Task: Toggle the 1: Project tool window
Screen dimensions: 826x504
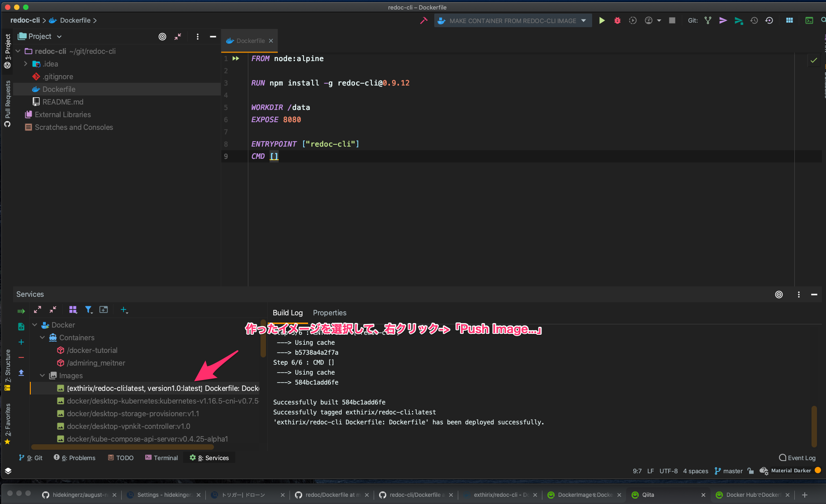Action: click(x=7, y=51)
